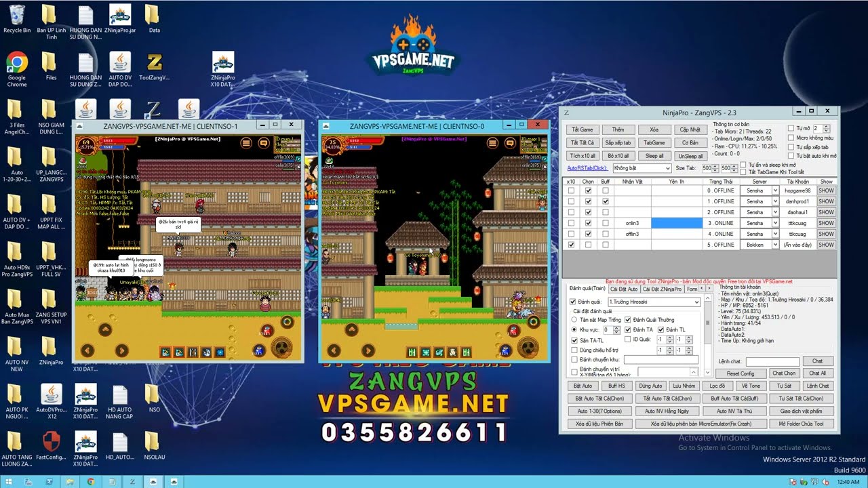The image size is (868, 488).
Task: Click the Bật Auto button
Action: (x=582, y=386)
